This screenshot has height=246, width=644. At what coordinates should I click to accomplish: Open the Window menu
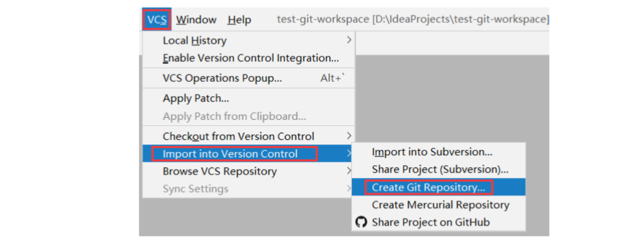tap(196, 20)
